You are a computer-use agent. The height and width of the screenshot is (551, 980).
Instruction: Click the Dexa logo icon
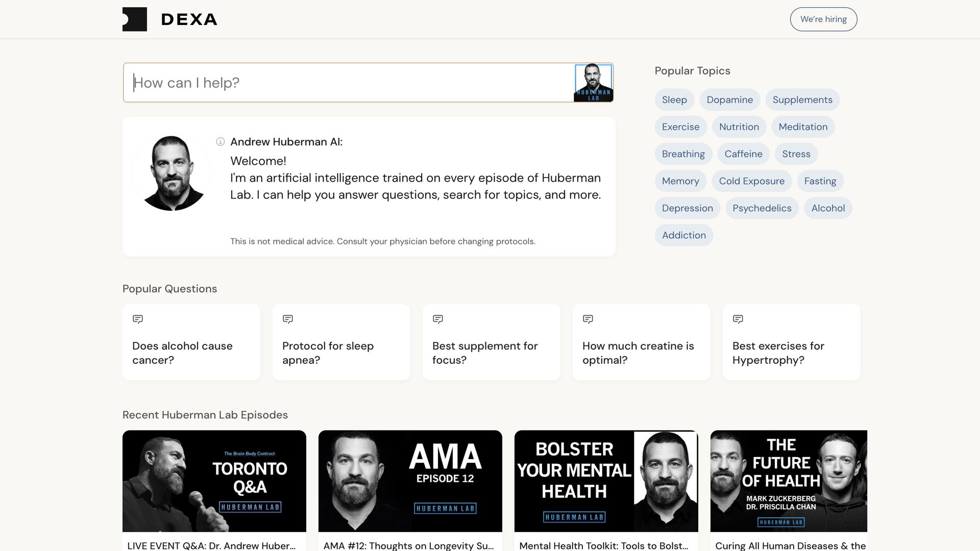click(135, 19)
